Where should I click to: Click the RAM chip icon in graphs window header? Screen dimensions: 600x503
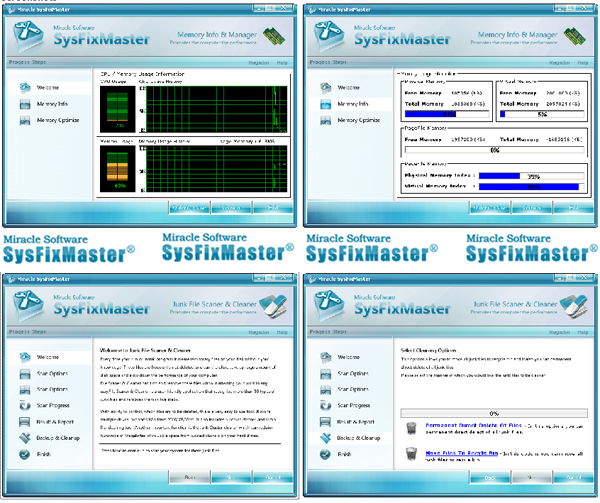click(274, 36)
